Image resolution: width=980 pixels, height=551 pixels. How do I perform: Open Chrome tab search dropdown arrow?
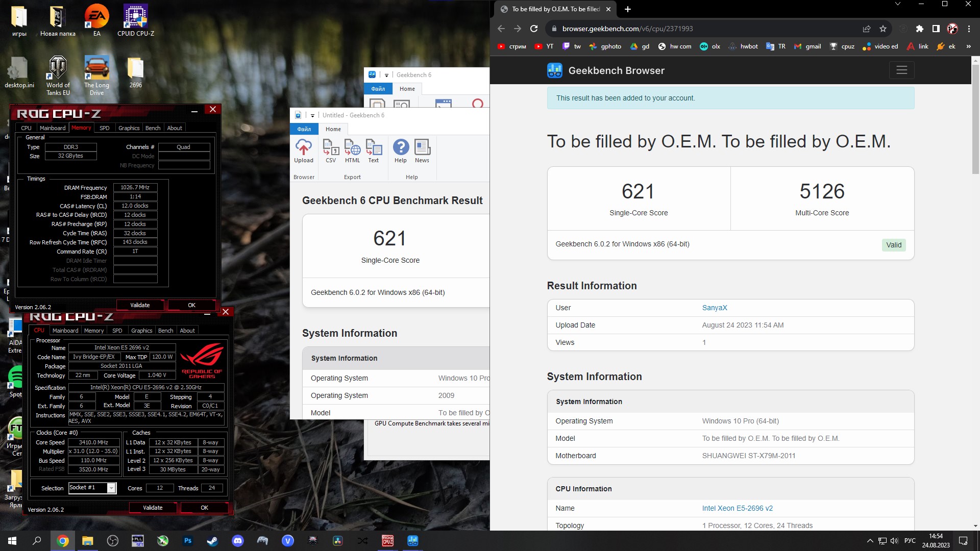pyautogui.click(x=898, y=4)
